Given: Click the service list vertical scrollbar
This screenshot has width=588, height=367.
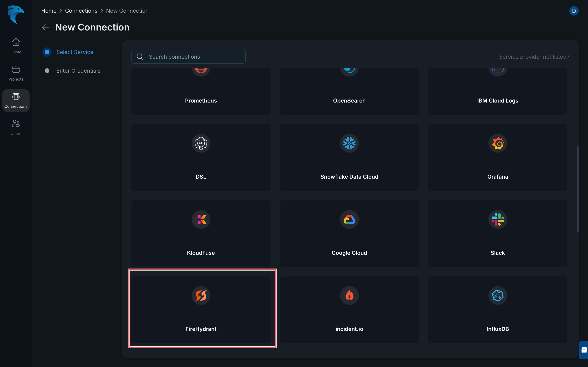Looking at the screenshot, I should coord(577,189).
